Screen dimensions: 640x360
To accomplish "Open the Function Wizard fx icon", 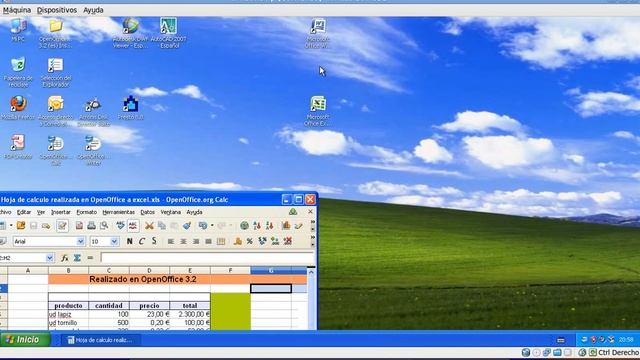I will [64, 258].
